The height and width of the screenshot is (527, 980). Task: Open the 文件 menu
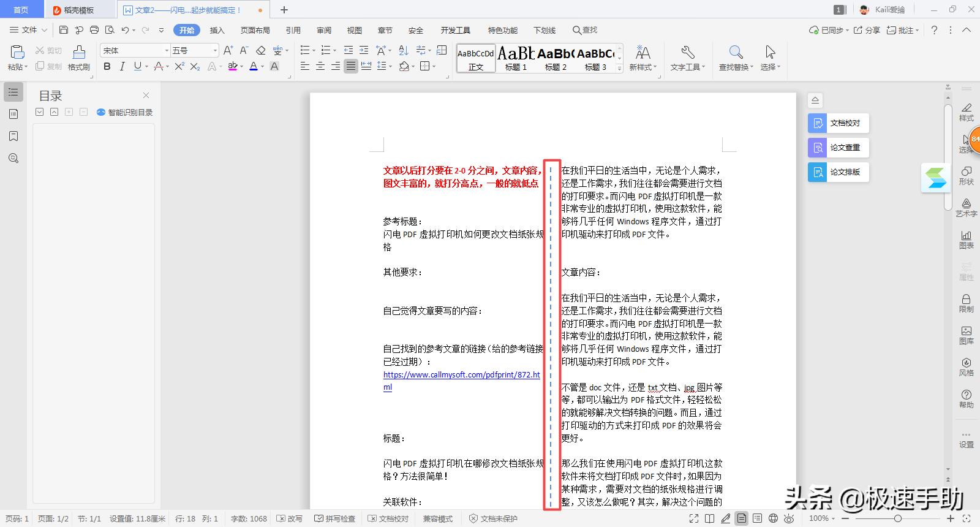(x=28, y=29)
